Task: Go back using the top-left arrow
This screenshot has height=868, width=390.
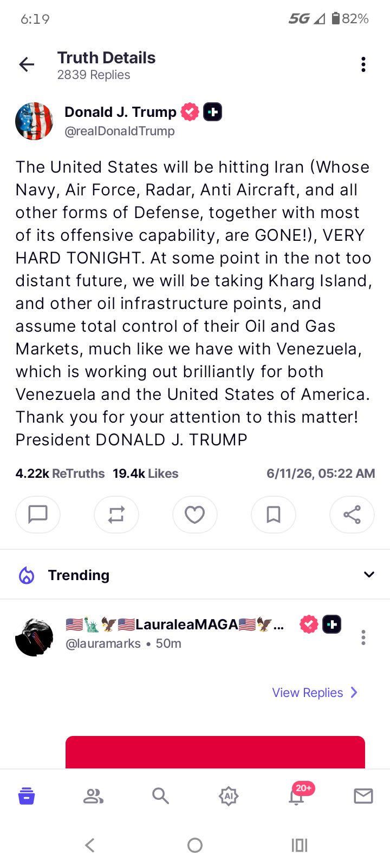Action: pos(27,65)
